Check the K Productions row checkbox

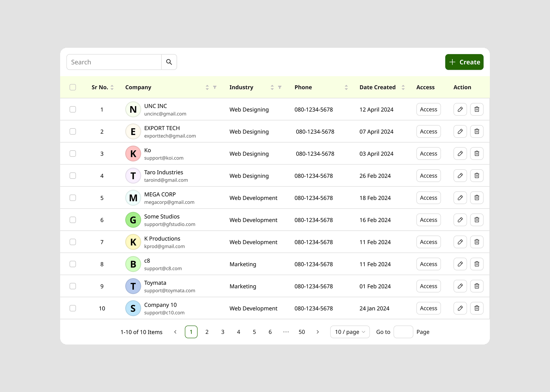(73, 242)
